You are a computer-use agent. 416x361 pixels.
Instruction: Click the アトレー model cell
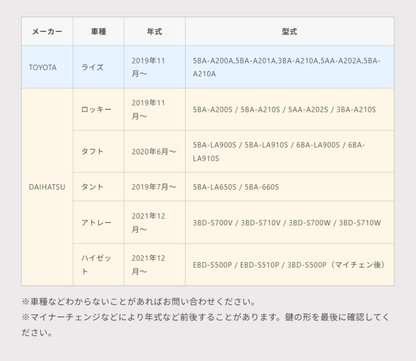point(98,222)
